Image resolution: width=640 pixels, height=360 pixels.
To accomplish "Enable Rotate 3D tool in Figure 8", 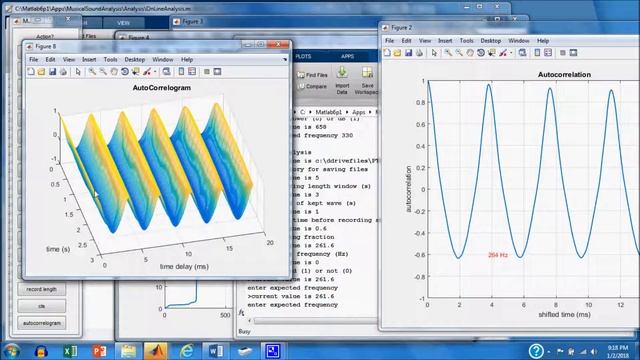I will [x=124, y=72].
